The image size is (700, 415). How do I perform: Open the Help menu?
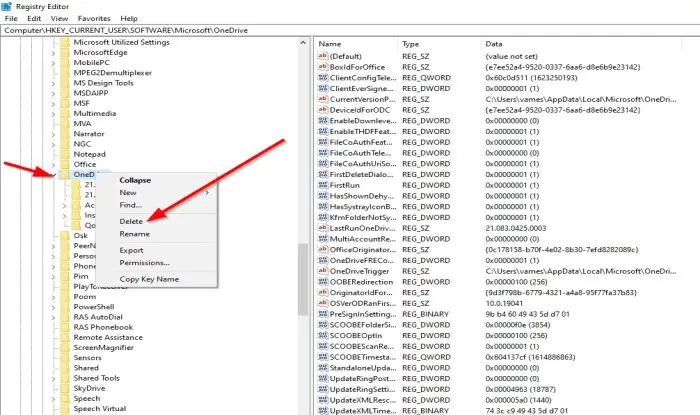129,18
